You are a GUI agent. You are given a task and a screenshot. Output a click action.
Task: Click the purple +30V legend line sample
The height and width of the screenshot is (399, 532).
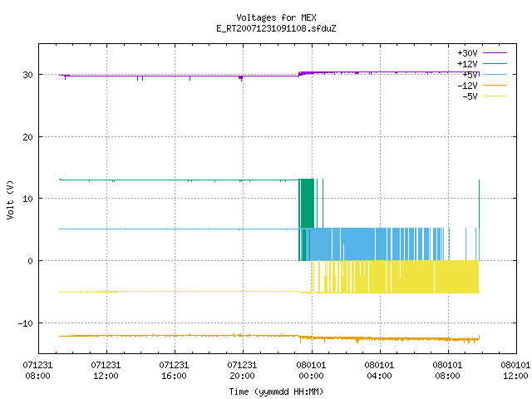(495, 53)
